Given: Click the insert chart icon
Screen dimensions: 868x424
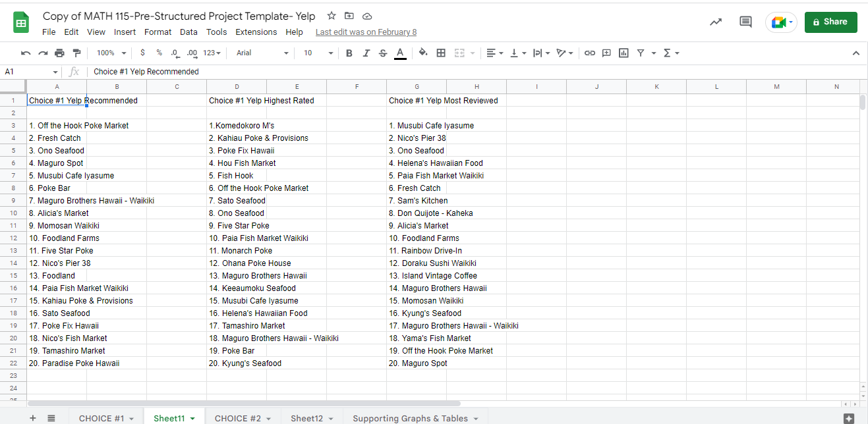Looking at the screenshot, I should coord(623,53).
